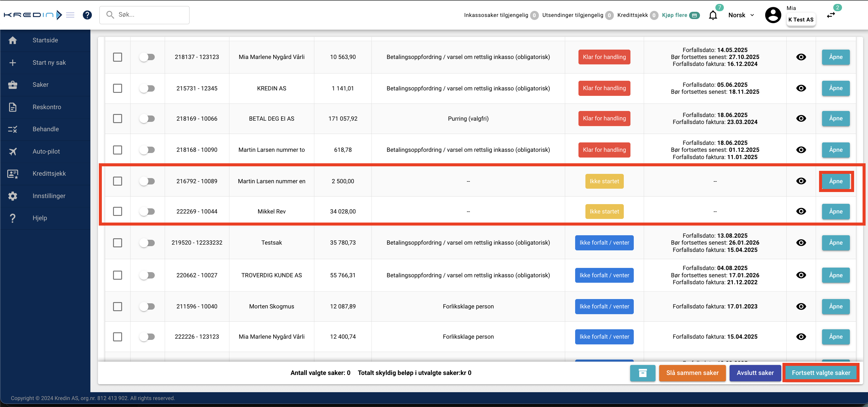Click eye icon for Morten Skogmus row

[x=801, y=306]
